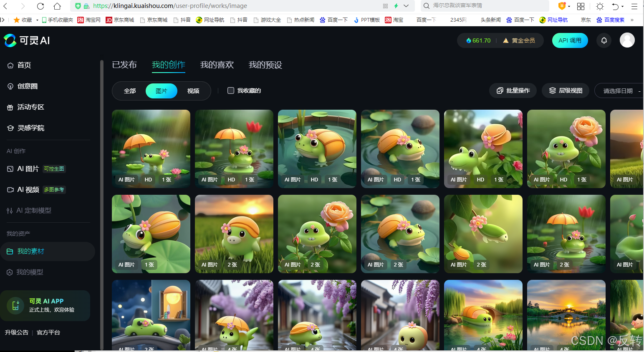Image resolution: width=644 pixels, height=352 pixels.
Task: Click the Kling AI logo
Action: 27,40
